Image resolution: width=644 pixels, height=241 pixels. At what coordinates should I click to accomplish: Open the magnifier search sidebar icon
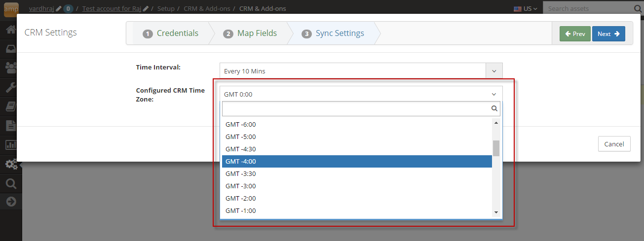pyautogui.click(x=11, y=184)
